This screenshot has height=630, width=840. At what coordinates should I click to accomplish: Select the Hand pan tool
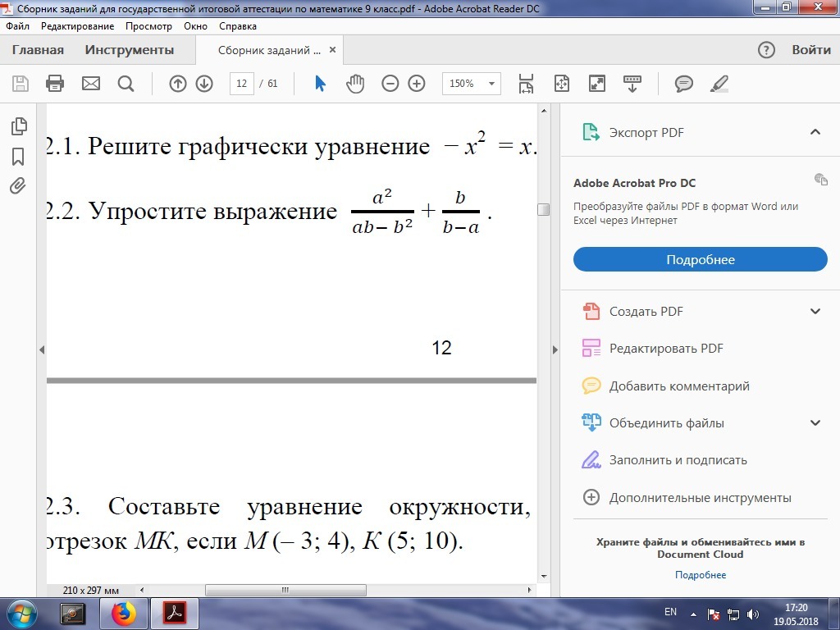click(354, 84)
